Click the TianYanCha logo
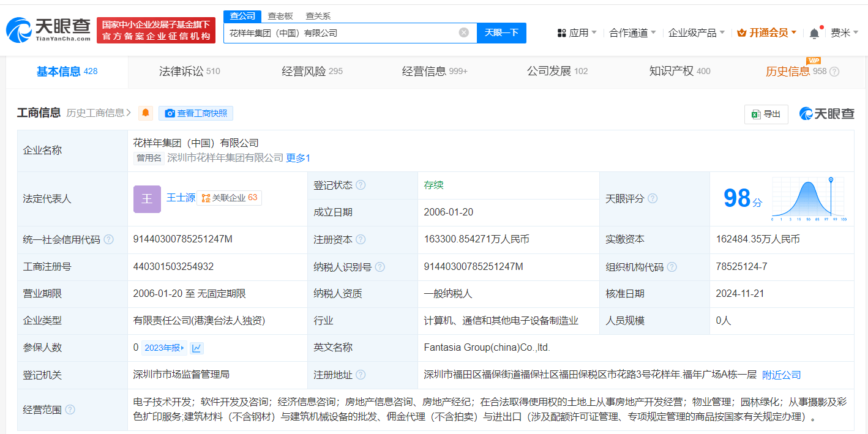Image resolution: width=868 pixels, height=434 pixels. tap(48, 30)
